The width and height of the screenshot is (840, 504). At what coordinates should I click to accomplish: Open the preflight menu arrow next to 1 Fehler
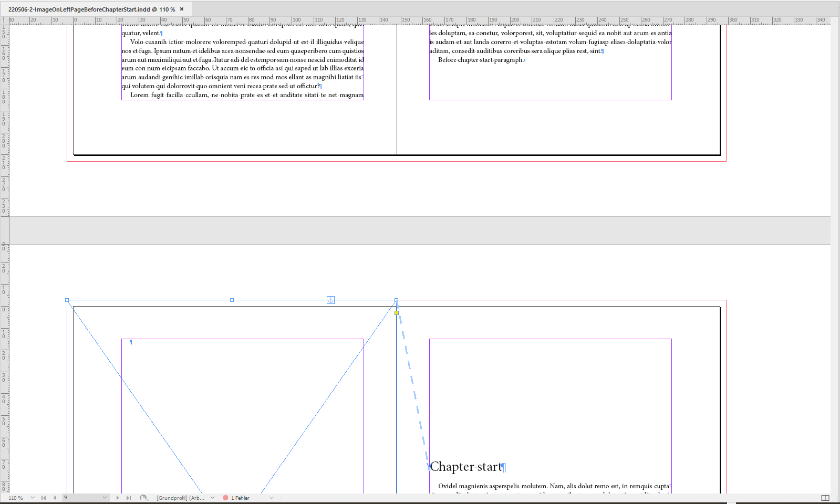272,498
